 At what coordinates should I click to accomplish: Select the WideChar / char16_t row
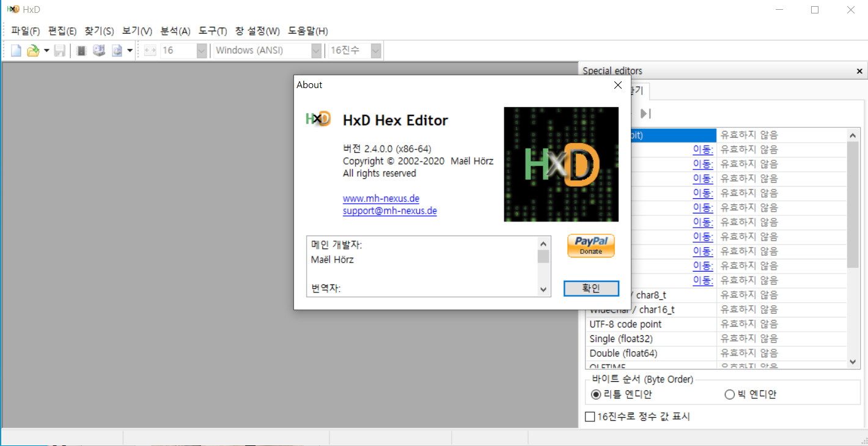pyautogui.click(x=651, y=310)
